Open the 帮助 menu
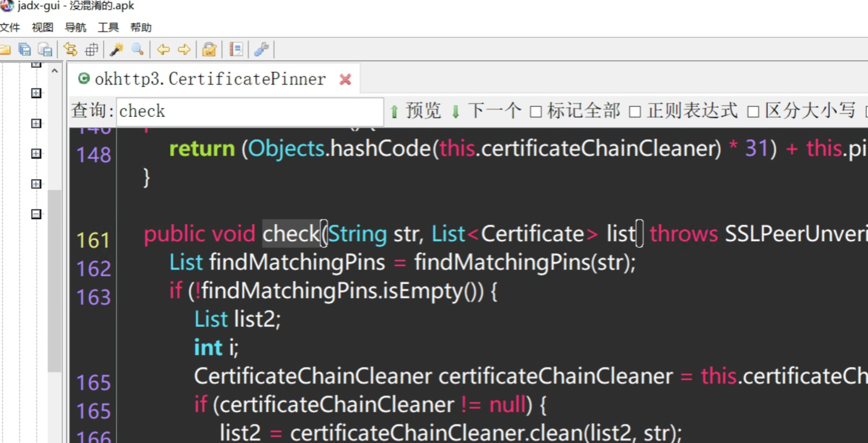 tap(141, 28)
